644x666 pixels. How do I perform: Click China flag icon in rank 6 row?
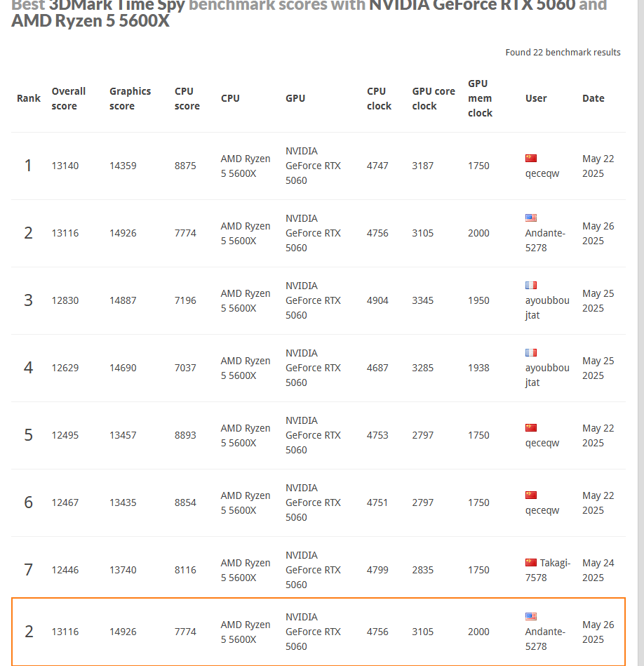tap(531, 495)
